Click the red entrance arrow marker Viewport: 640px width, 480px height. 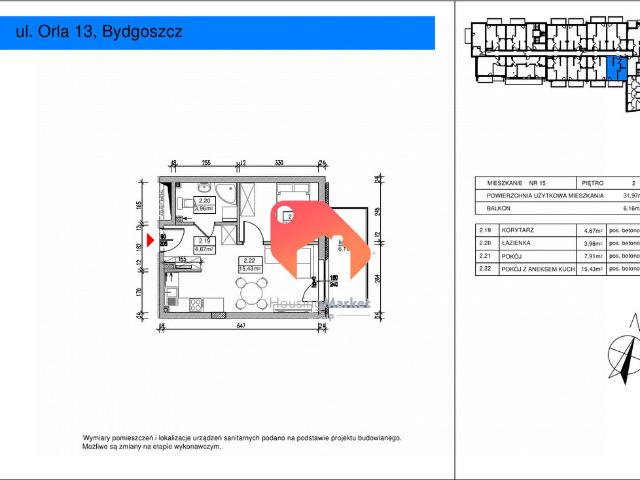(x=150, y=240)
